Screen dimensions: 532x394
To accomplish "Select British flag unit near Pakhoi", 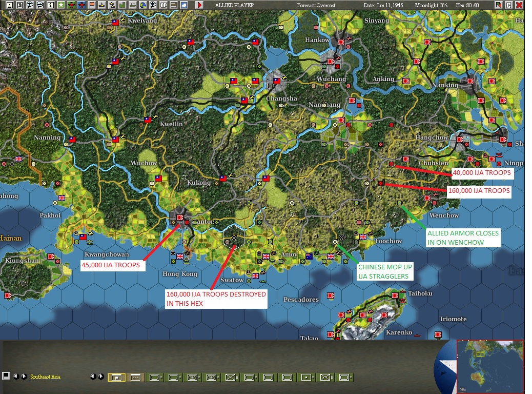I will pyautogui.click(x=62, y=198).
